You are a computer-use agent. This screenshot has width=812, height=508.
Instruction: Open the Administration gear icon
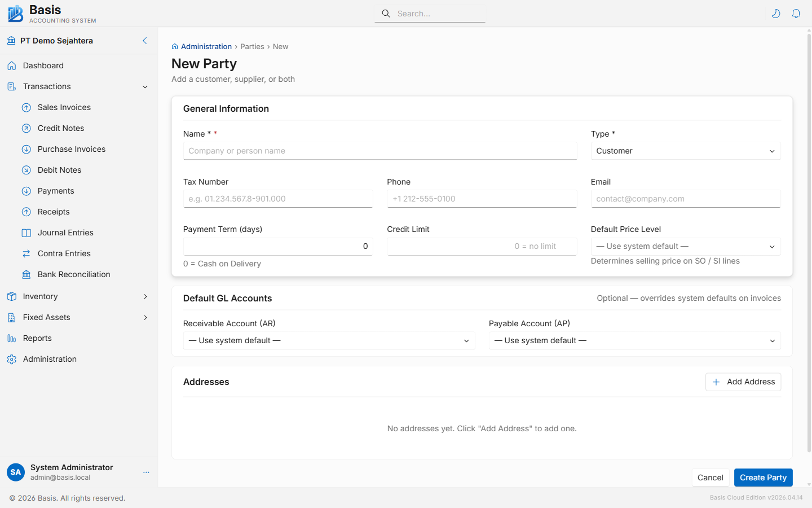[12, 359]
